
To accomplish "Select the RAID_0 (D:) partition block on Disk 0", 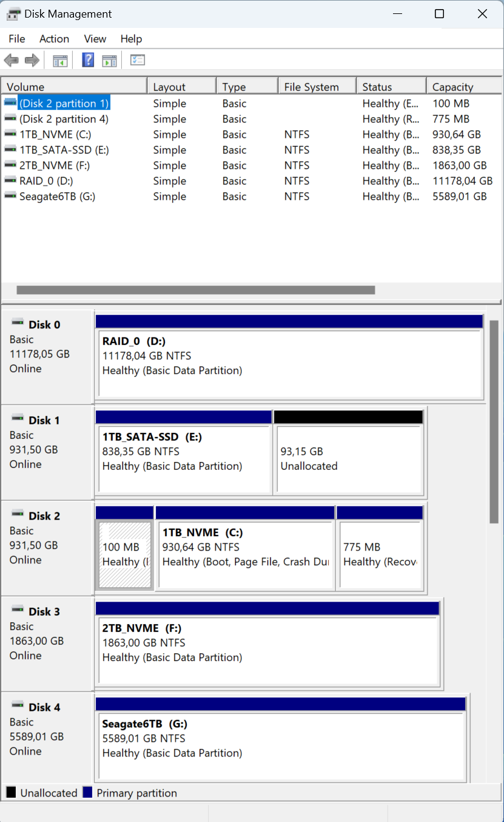I will coord(289,357).
